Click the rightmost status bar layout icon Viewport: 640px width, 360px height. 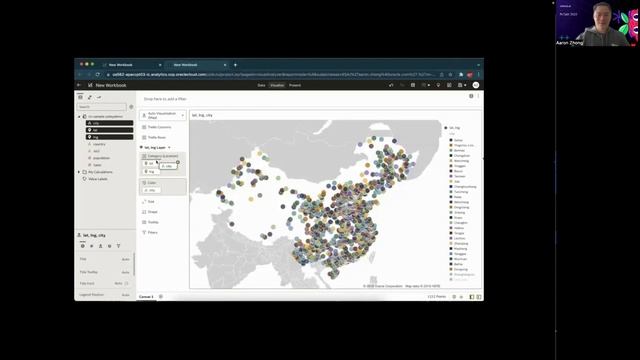[479, 297]
